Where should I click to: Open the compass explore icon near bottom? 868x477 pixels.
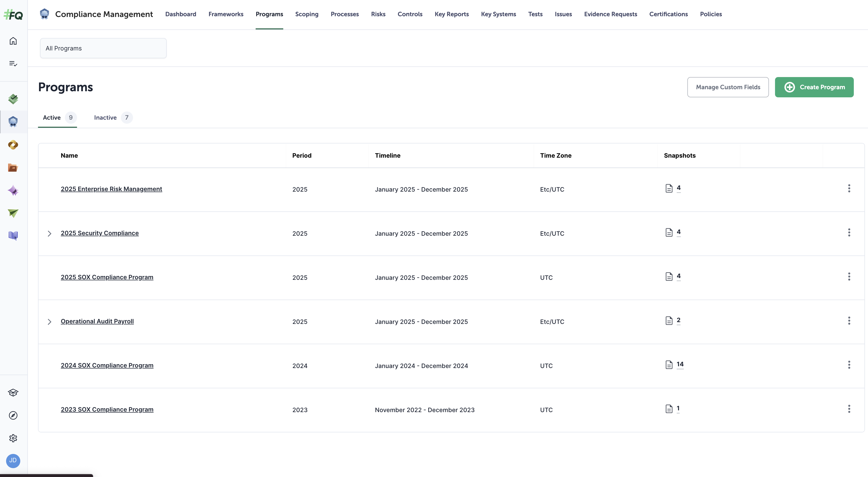[x=13, y=415]
